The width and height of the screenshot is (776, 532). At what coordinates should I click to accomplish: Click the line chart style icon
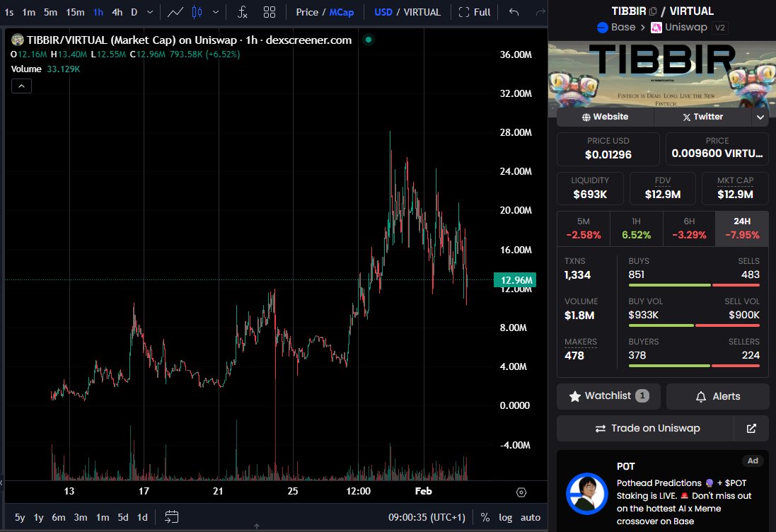[x=175, y=12]
